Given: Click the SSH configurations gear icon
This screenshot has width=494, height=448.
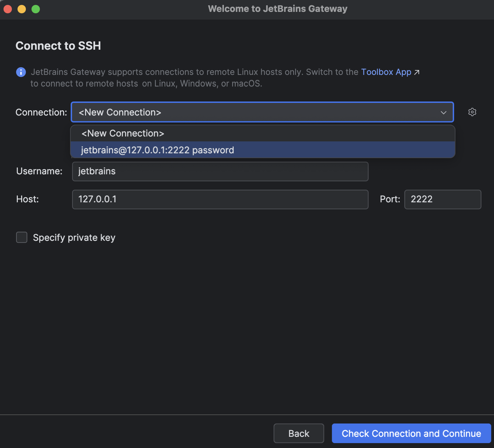Looking at the screenshot, I should (x=472, y=112).
